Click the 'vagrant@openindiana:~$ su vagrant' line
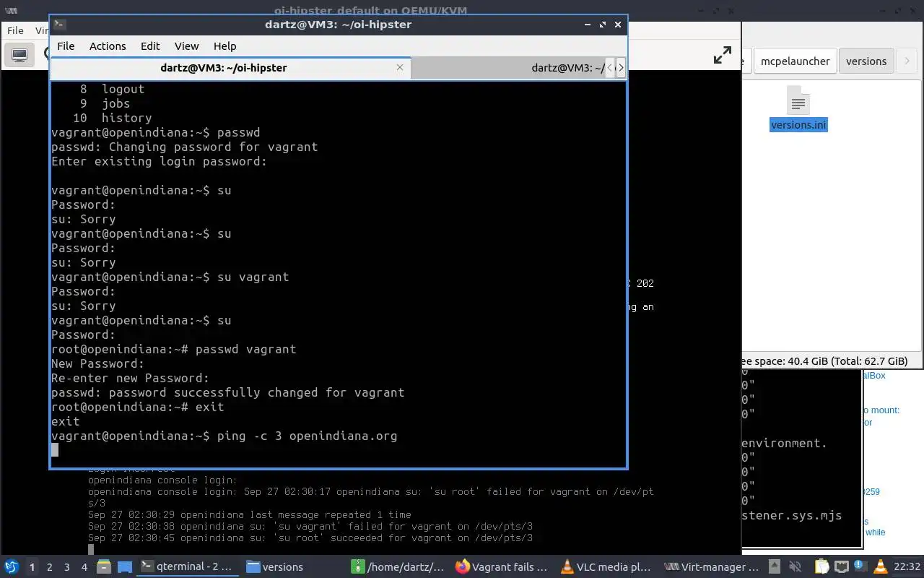Screen dimensions: 924x578 tap(170, 277)
